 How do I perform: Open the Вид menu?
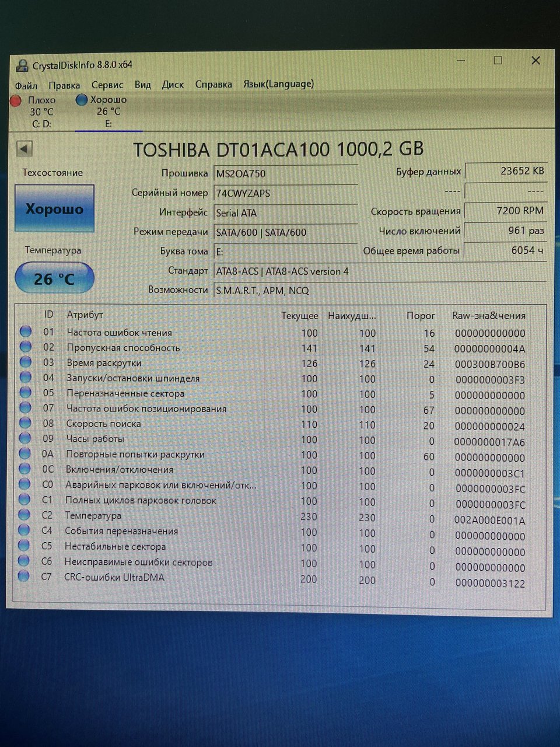coord(143,85)
